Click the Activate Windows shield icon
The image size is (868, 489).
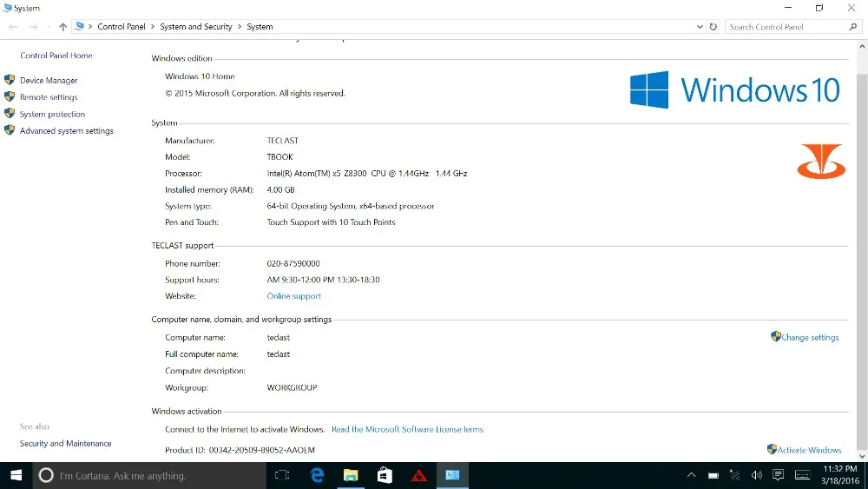pos(772,449)
